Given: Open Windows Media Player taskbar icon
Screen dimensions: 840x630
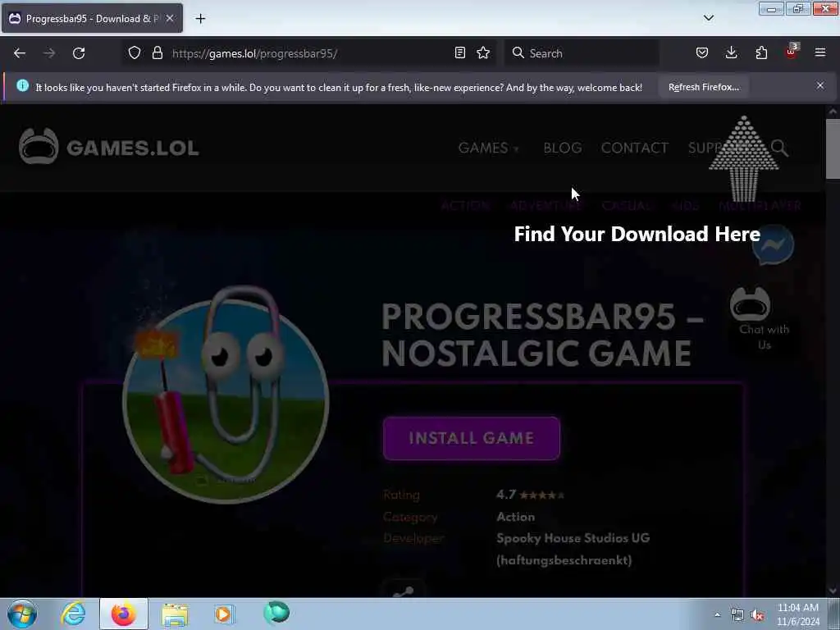Looking at the screenshot, I should [x=223, y=614].
